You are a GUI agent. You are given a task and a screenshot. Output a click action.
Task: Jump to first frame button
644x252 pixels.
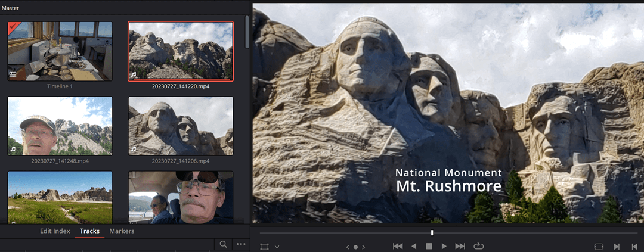tap(398, 246)
